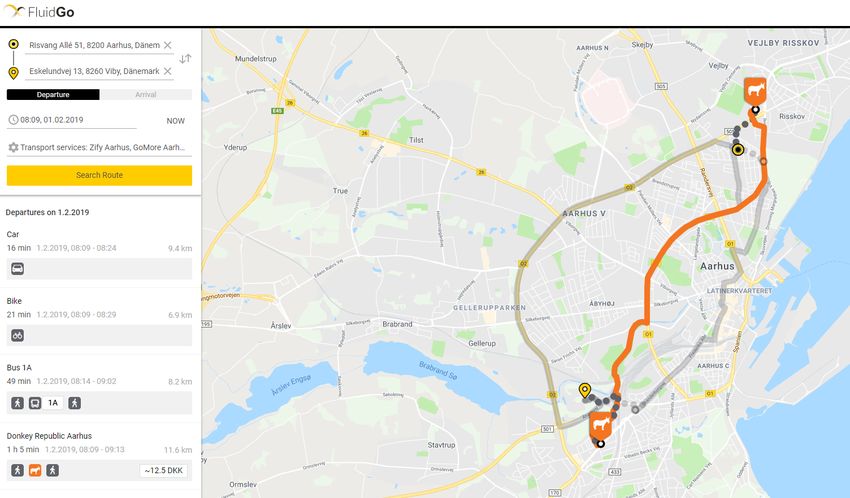Image resolution: width=850 pixels, height=498 pixels.
Task: Expand the Donkey Republic Aarhus route result
Action: [x=99, y=456]
